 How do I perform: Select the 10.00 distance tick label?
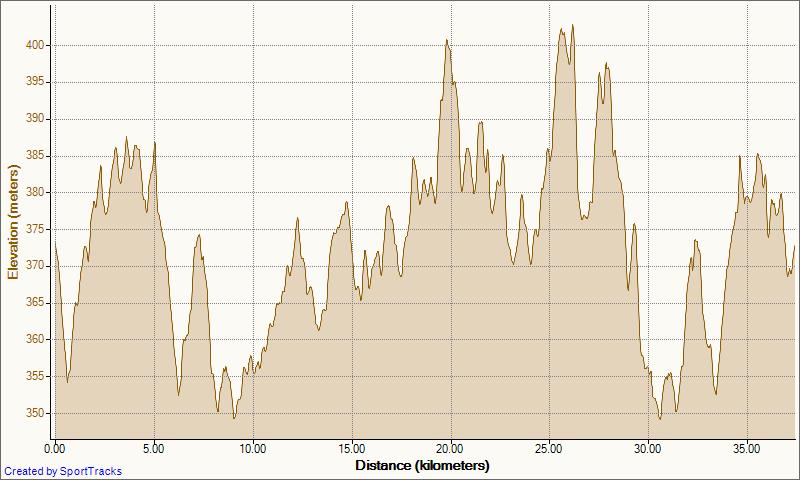253,449
